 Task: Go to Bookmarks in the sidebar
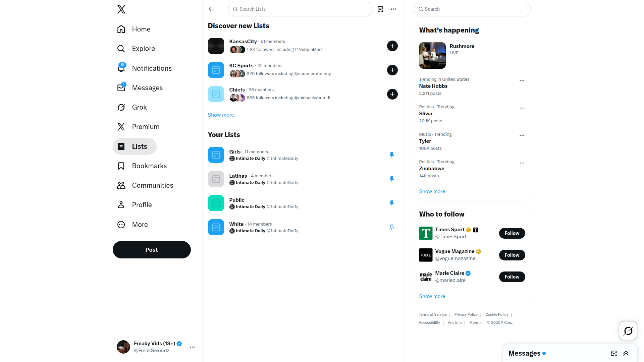tap(142, 166)
